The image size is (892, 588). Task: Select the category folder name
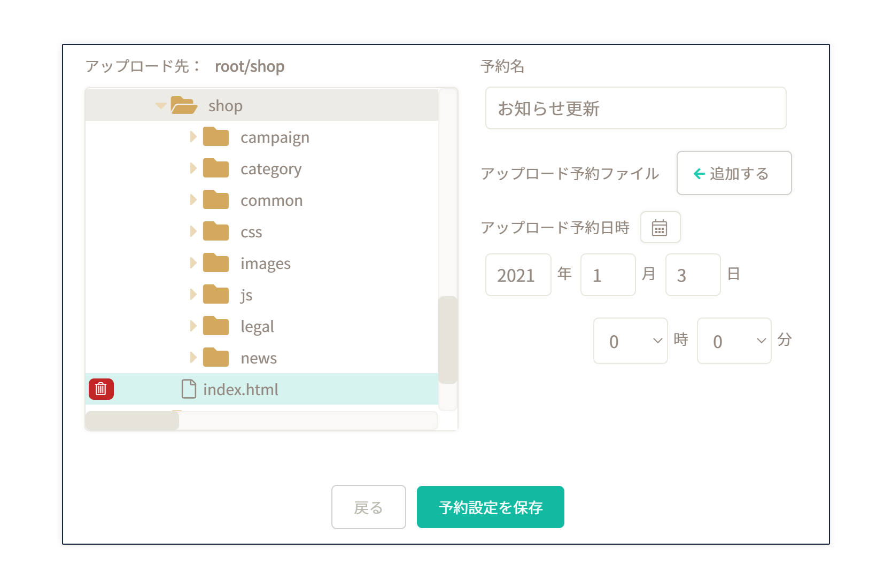271,169
